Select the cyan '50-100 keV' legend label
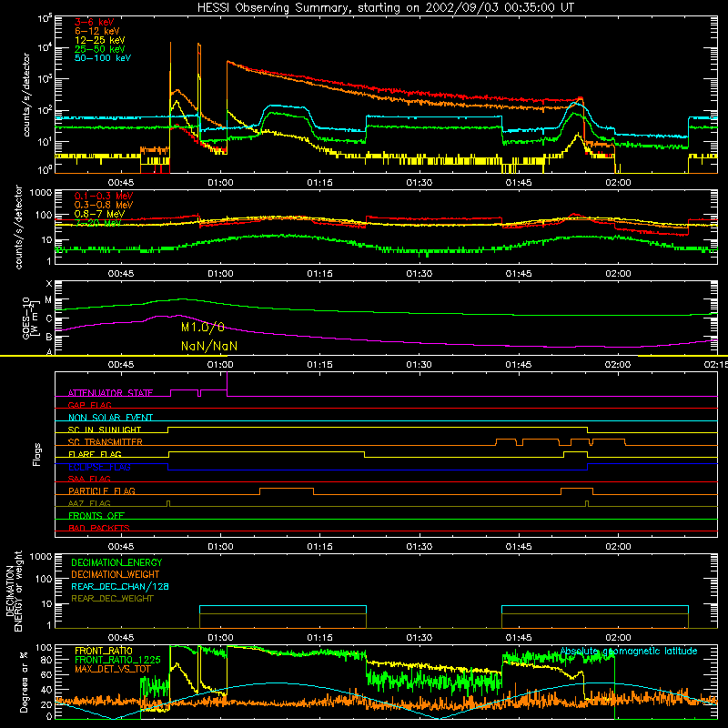This screenshot has height=728, width=728. pos(103,58)
